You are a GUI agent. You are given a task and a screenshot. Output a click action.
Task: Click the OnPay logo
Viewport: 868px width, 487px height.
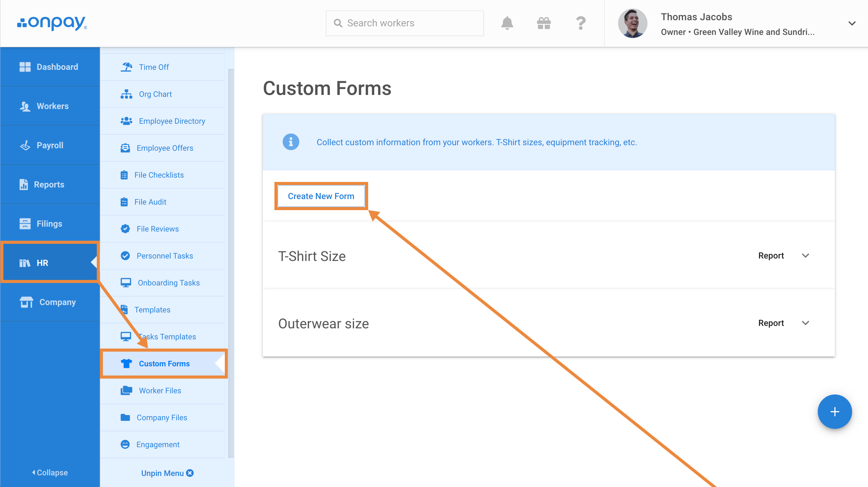52,23
